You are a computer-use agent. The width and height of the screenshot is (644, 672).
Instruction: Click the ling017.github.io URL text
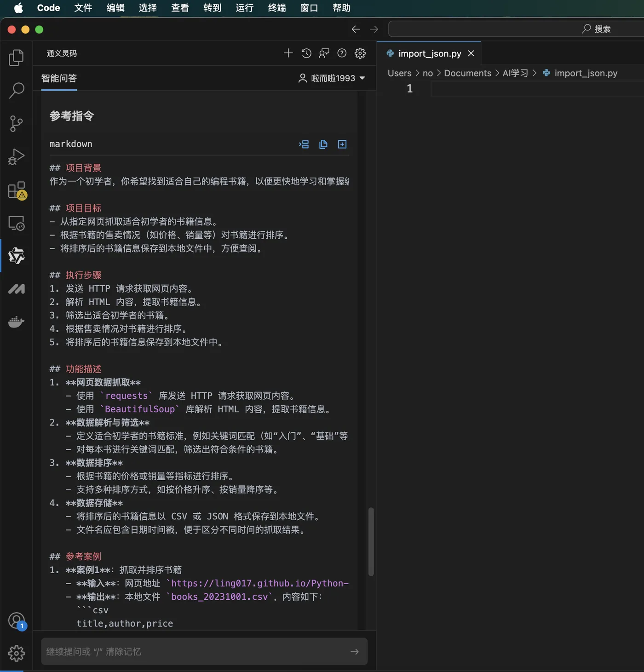(x=260, y=583)
